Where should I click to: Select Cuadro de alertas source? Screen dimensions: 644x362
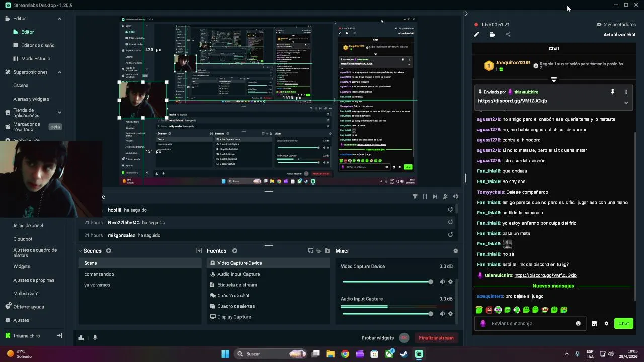268,306
